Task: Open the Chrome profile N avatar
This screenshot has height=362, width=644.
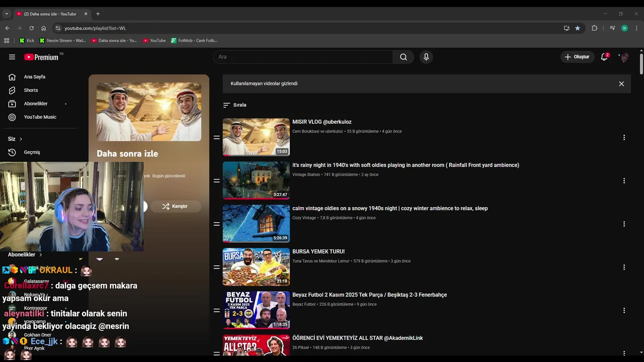Action: coord(624,28)
